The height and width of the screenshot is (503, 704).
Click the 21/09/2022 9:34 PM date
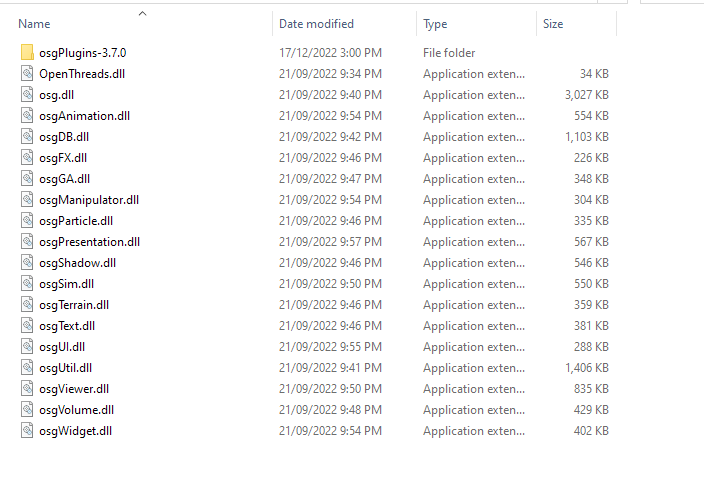coord(330,74)
